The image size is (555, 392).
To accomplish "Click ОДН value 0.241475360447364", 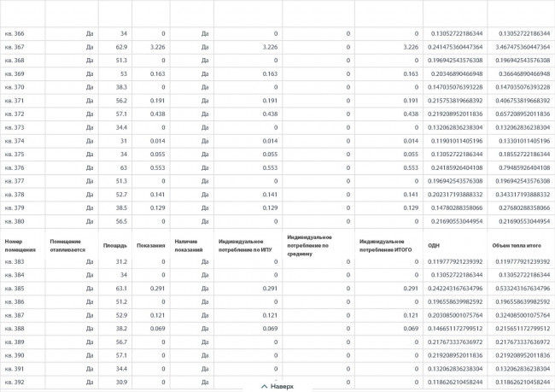I will 455,47.
